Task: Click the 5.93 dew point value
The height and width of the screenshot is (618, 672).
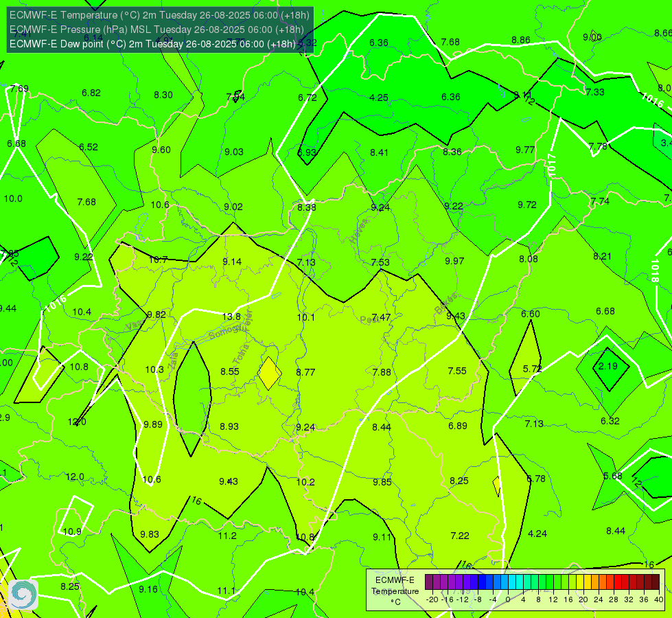Action: [307, 152]
